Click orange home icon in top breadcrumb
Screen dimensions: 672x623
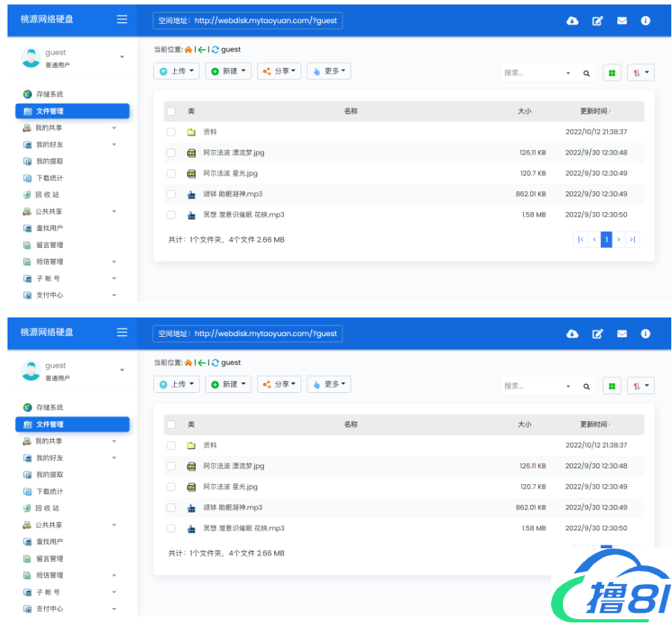[188, 50]
